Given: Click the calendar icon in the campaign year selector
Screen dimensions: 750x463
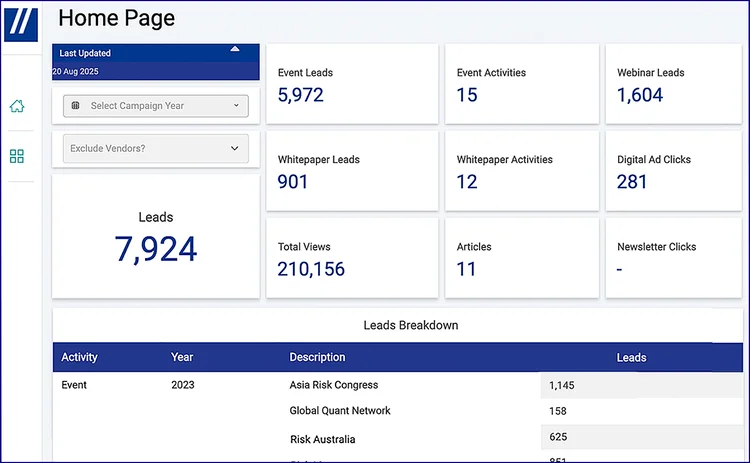Looking at the screenshot, I should (x=76, y=105).
